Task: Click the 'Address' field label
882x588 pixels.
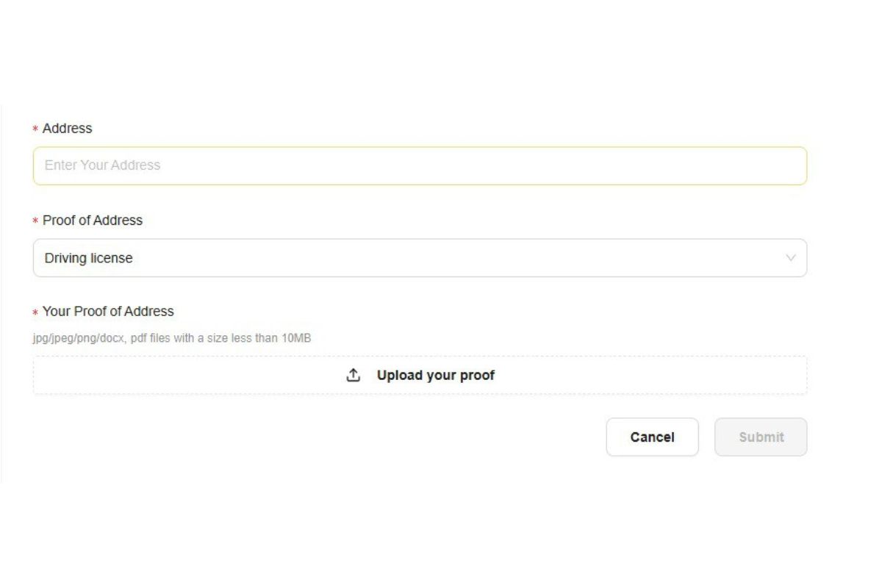Action: coord(68,129)
